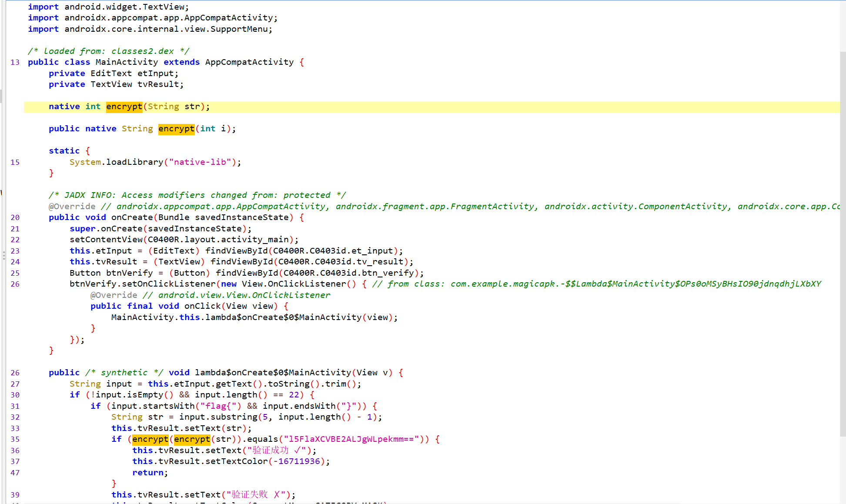Click the "native-lib" string literal

[x=200, y=162]
